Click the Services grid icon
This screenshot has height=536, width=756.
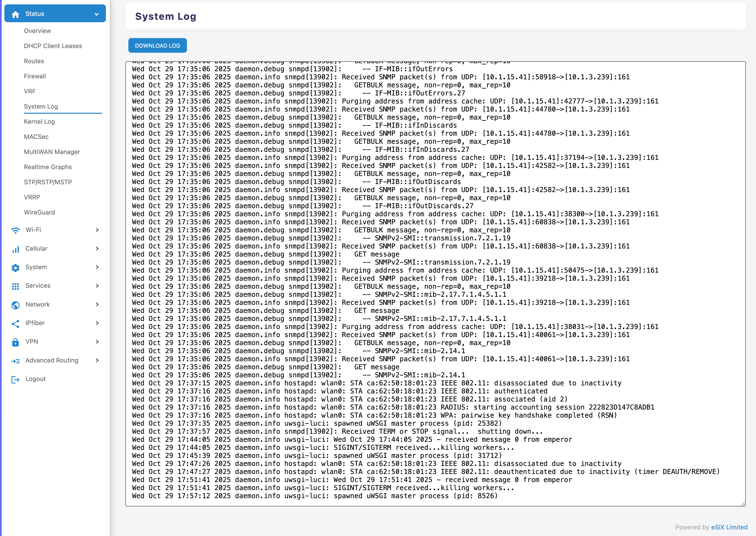coord(16,286)
